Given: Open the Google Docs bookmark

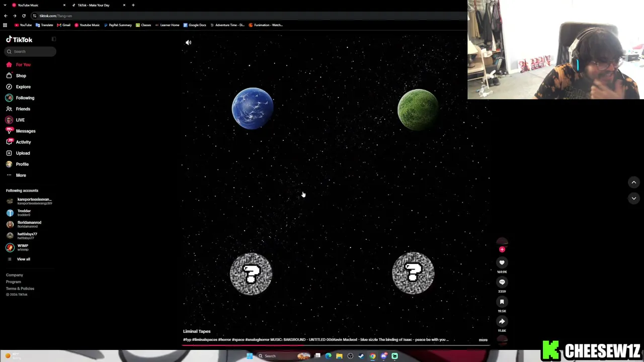Looking at the screenshot, I should [x=195, y=25].
